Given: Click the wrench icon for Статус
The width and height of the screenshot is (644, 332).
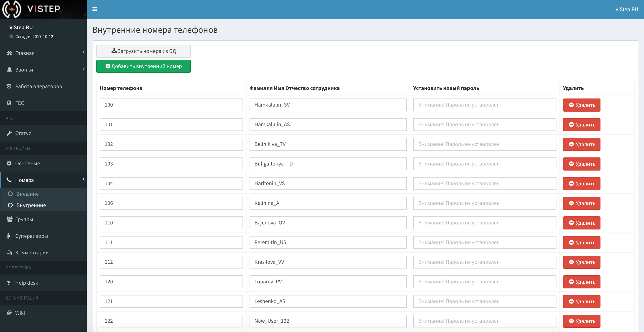Looking at the screenshot, I should pyautogui.click(x=9, y=133).
